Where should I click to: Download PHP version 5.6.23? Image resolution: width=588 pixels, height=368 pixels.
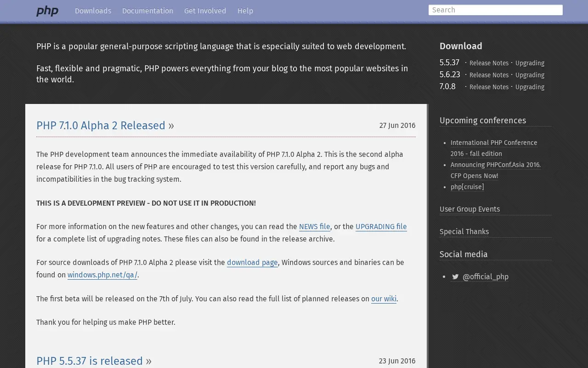point(450,75)
